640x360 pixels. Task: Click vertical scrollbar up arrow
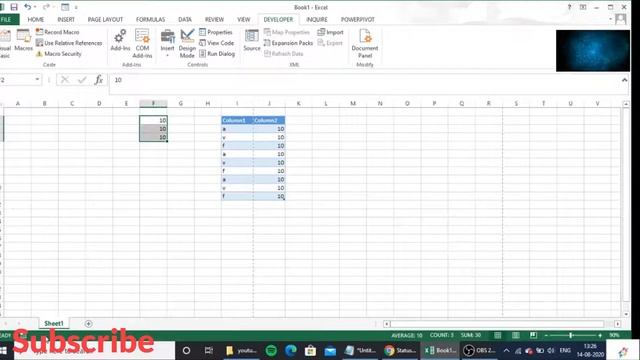pyautogui.click(x=626, y=104)
